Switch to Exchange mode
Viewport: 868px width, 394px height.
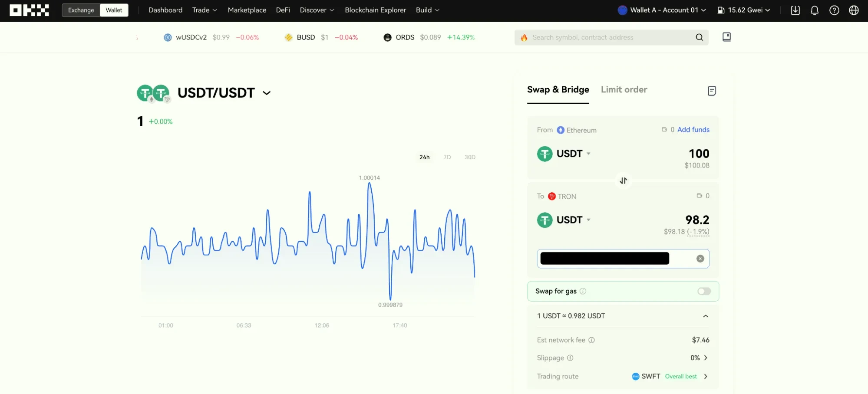[81, 10]
